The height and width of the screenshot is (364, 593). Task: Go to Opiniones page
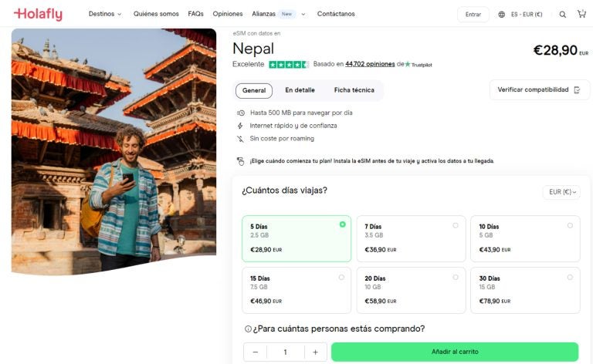228,14
